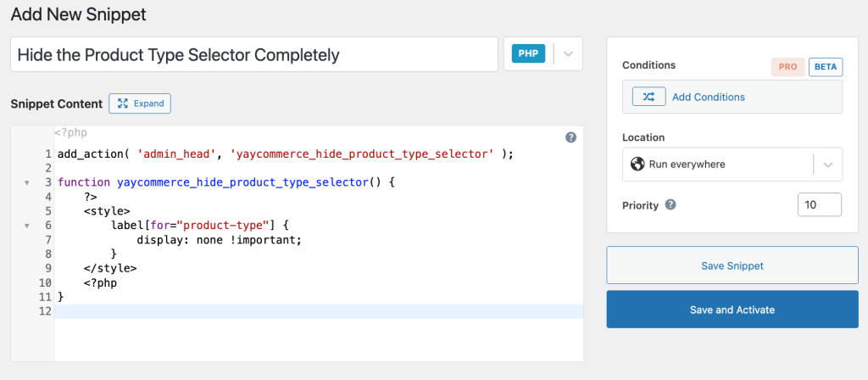Click the Location label
Image resolution: width=868 pixels, height=380 pixels.
pyautogui.click(x=643, y=137)
